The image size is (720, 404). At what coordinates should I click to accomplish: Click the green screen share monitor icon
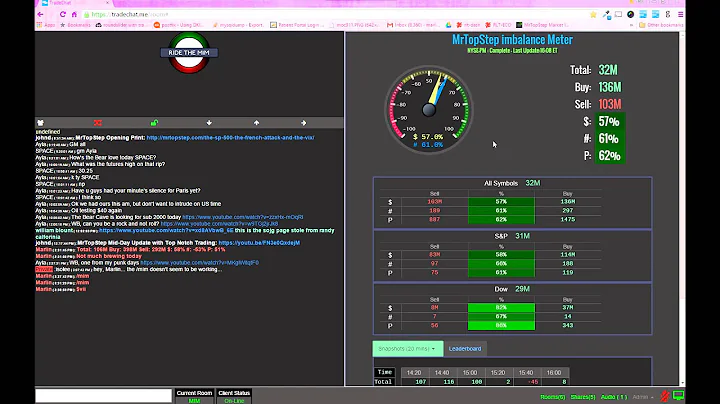coord(678,395)
